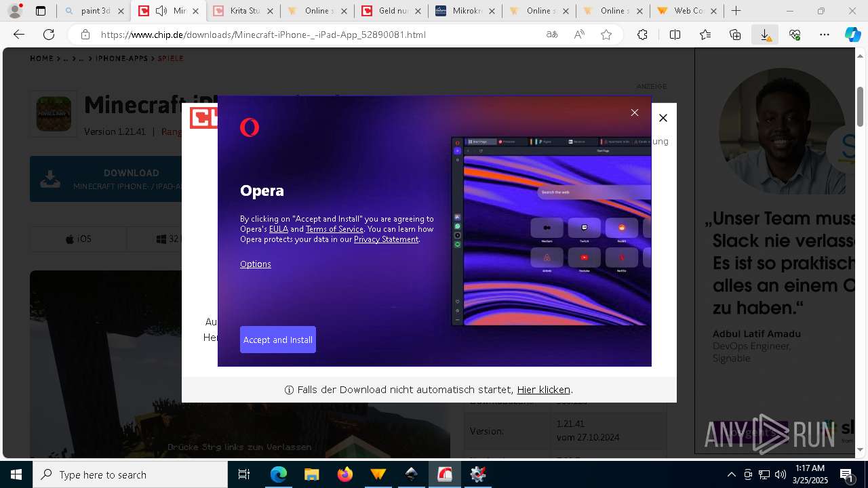The width and height of the screenshot is (868, 488).
Task: Open the notification center
Action: [846, 474]
